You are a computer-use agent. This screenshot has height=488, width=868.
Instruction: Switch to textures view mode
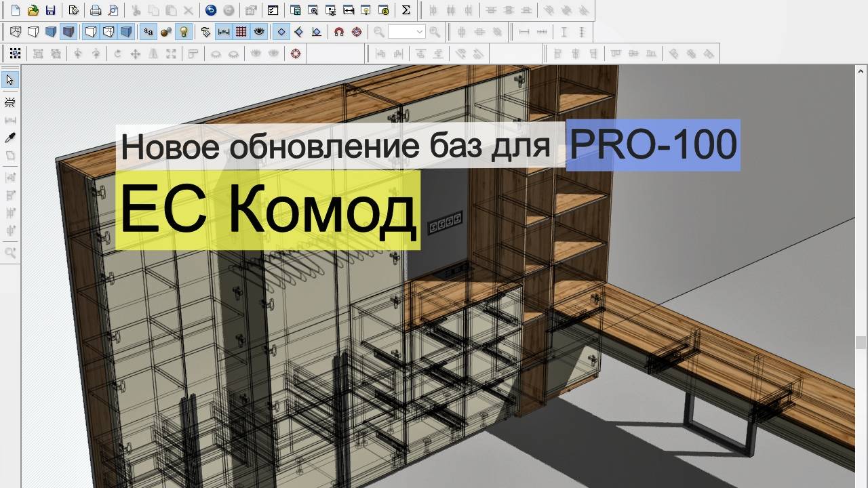click(x=68, y=32)
